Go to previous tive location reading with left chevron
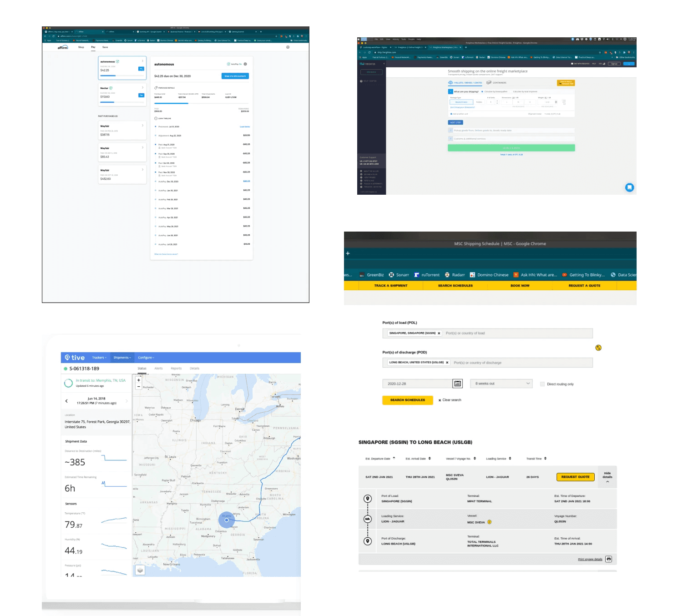This screenshot has height=616, width=688. 66,401
